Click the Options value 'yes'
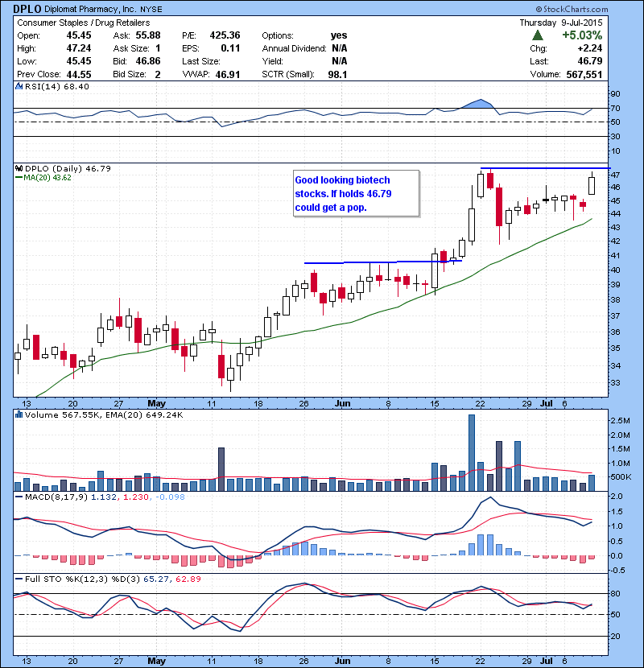This screenshot has width=644, height=668. (x=339, y=35)
